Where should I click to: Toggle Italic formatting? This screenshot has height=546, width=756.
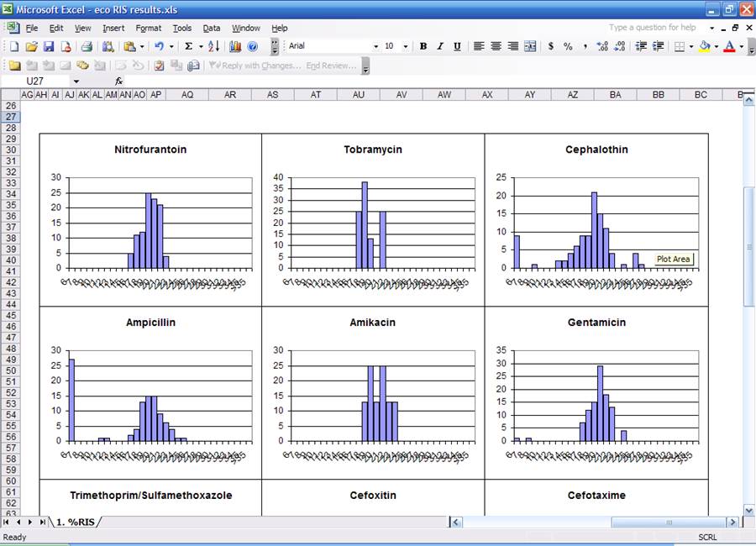[440, 46]
